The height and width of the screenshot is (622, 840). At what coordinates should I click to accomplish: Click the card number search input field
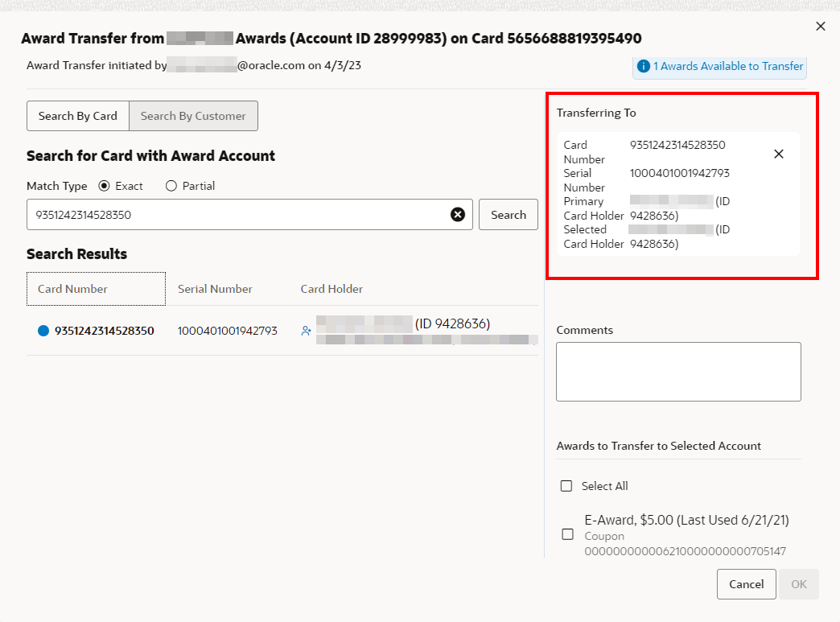click(238, 215)
